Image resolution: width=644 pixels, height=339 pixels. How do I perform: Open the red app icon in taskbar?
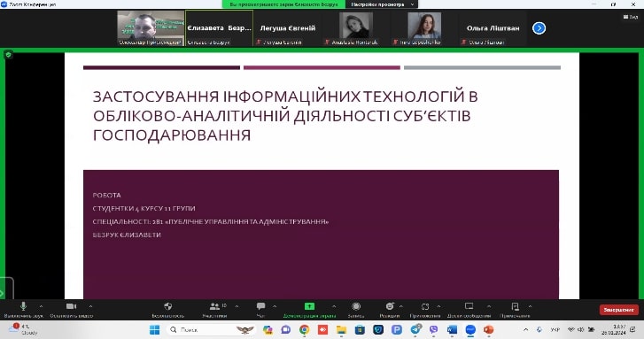[x=322, y=329]
